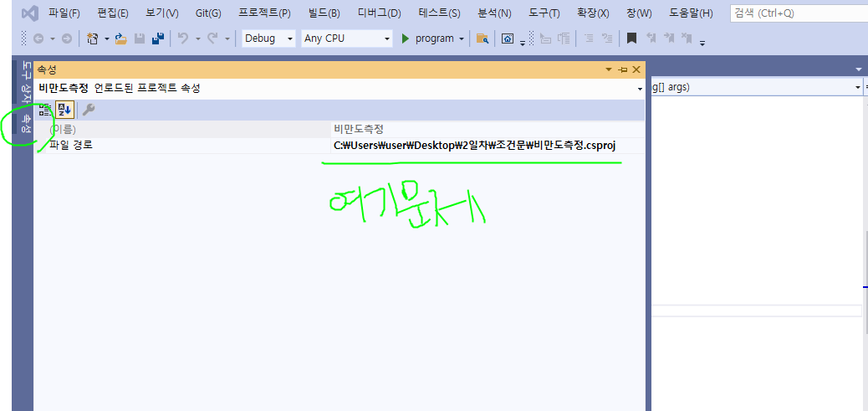Click the Save All icon
Image resolution: width=868 pixels, height=411 pixels.
pos(158,39)
